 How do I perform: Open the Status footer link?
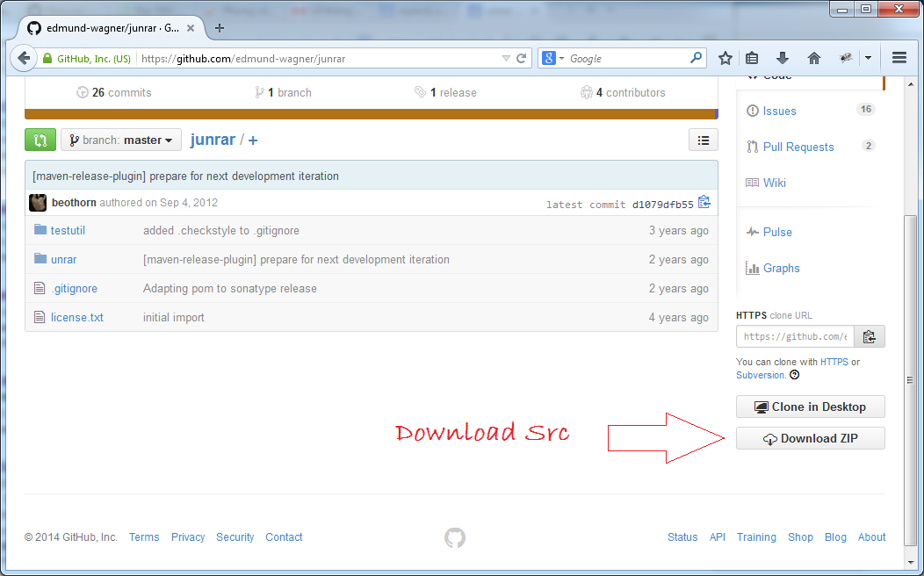coord(682,537)
